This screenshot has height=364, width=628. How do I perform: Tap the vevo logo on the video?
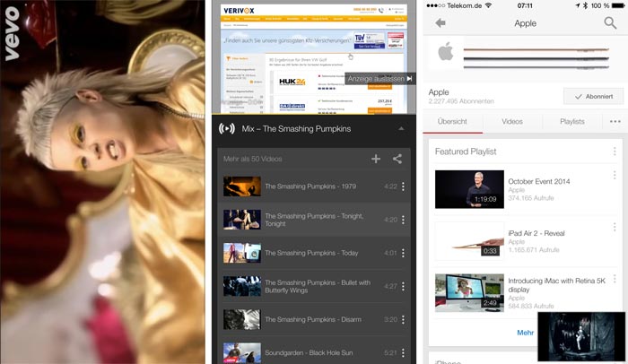point(12,33)
